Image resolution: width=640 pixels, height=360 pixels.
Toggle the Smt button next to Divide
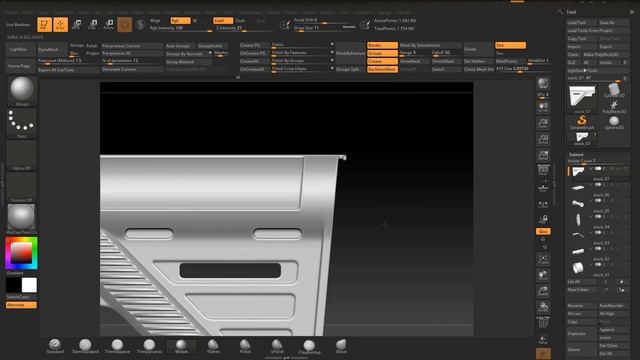[x=510, y=45]
